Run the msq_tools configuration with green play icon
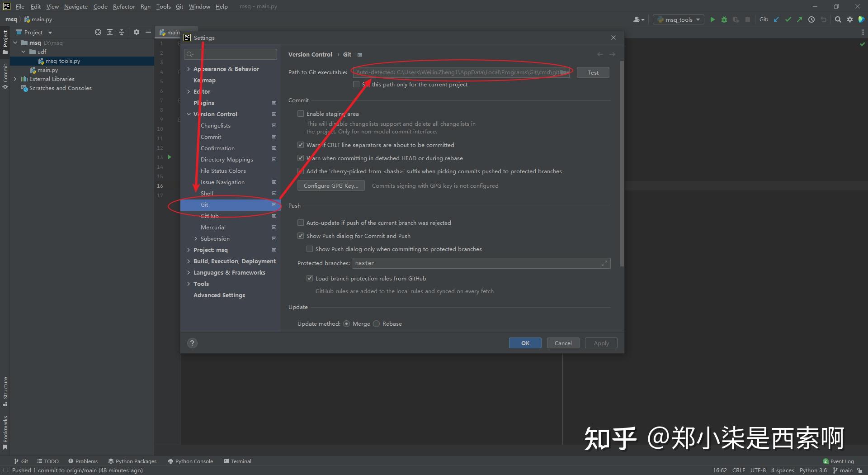 [x=712, y=19]
